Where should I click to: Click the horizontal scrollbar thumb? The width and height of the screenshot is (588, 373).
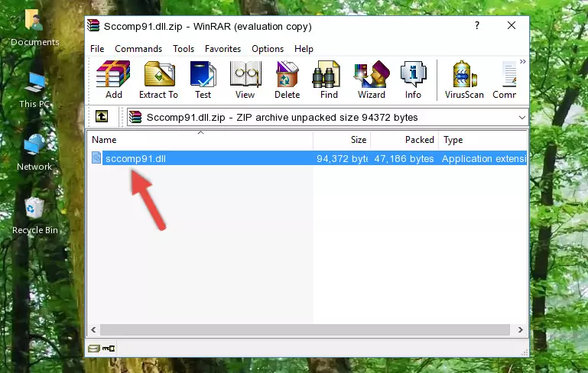[305, 330]
